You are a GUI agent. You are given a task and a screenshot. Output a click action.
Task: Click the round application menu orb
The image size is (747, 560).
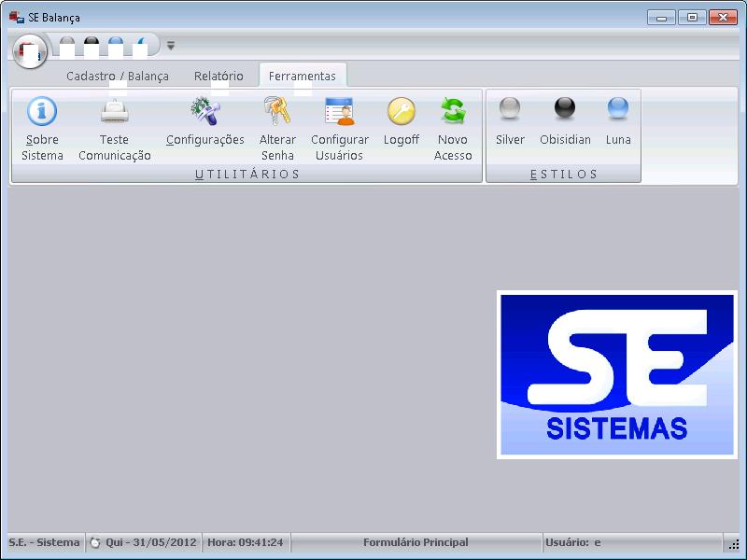30,50
